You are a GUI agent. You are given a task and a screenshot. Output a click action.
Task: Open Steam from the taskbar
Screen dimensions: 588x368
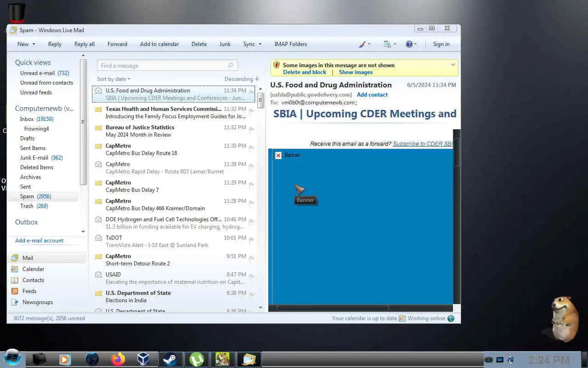click(171, 359)
